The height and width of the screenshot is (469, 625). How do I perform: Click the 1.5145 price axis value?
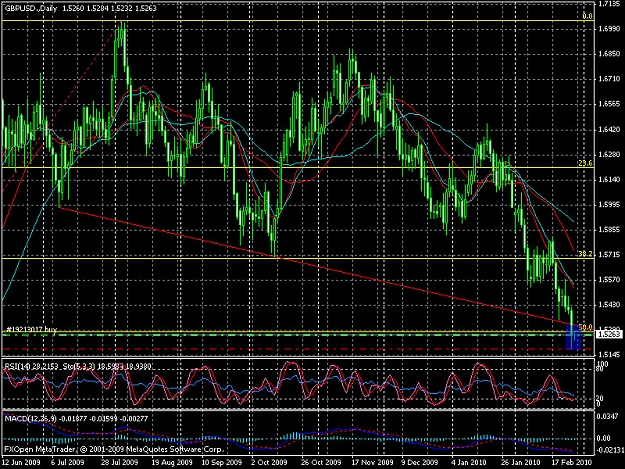[609, 355]
